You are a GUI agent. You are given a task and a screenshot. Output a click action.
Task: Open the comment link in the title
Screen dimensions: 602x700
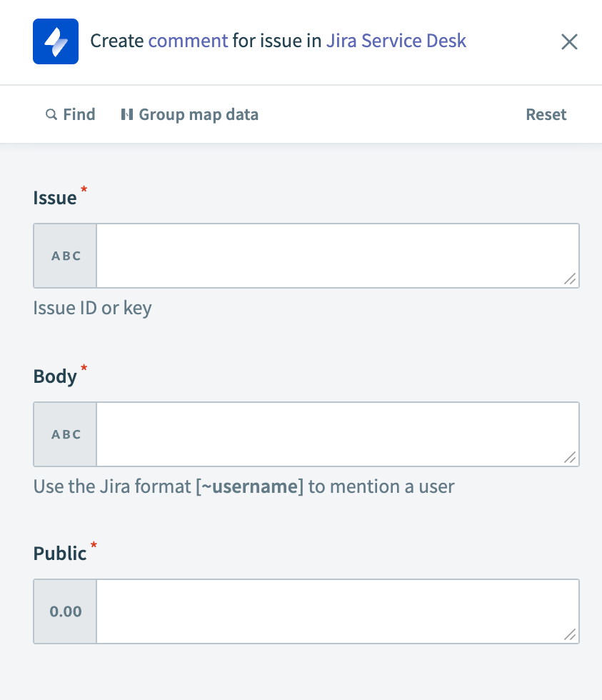(188, 41)
